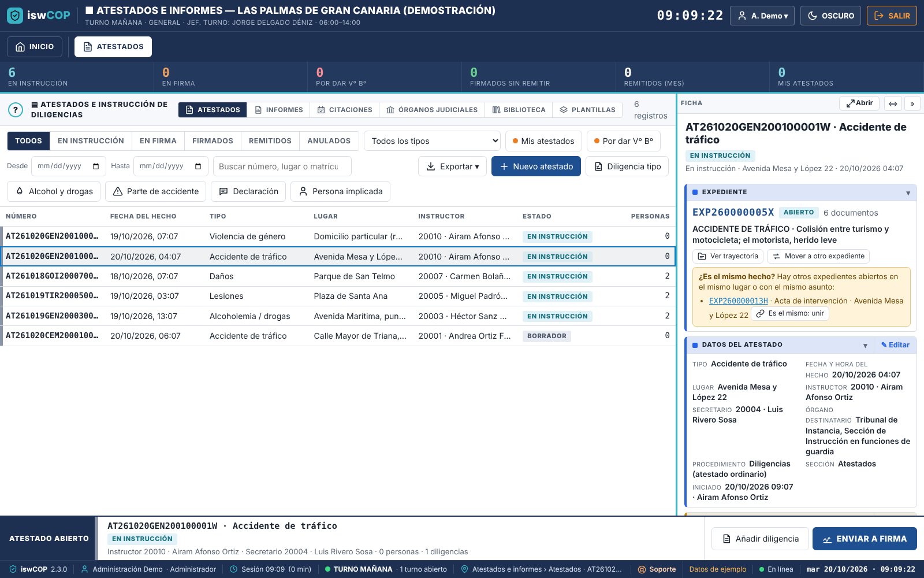Collapse the DATOS DEL ATESTADO section arrow

point(865,346)
